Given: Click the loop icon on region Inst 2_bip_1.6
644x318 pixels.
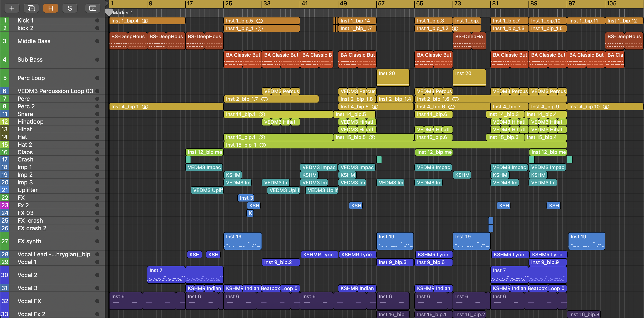Looking at the screenshot, I should tap(455, 99).
